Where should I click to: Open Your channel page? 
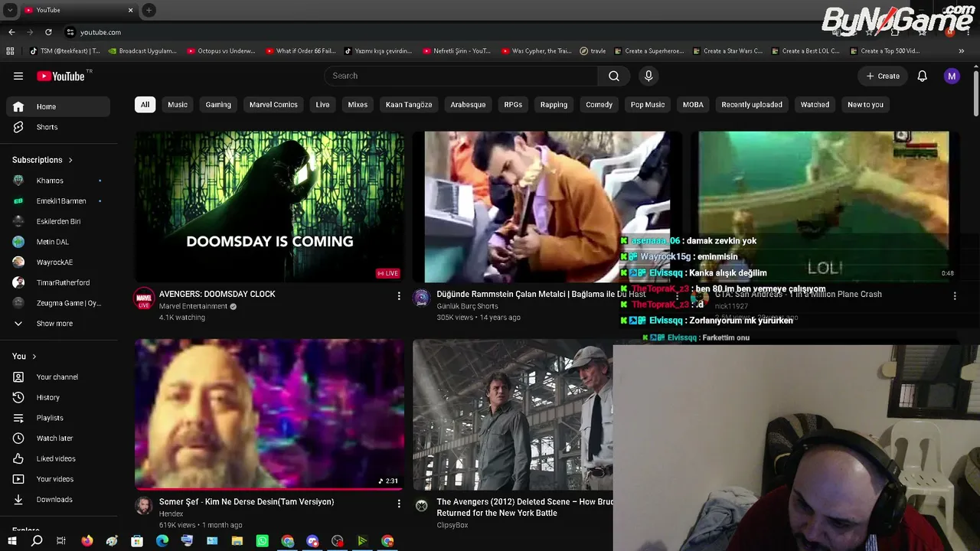(x=58, y=377)
